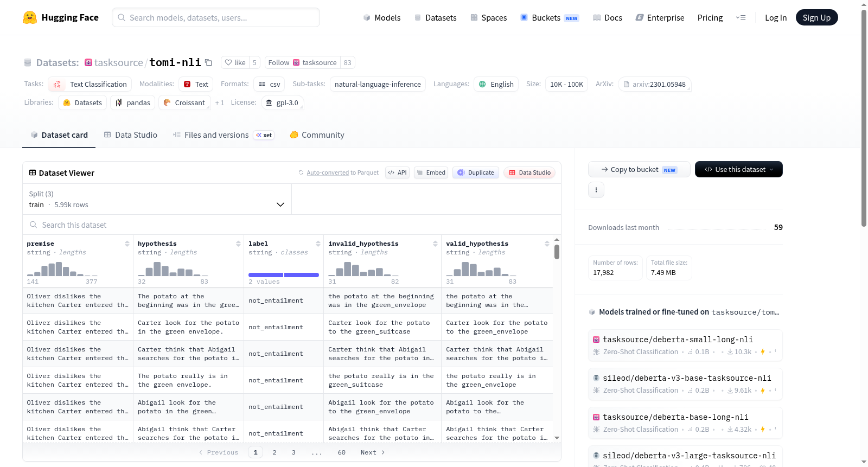Viewport: 868px width, 467px height.
Task: Sort the premise column
Action: [x=127, y=244]
